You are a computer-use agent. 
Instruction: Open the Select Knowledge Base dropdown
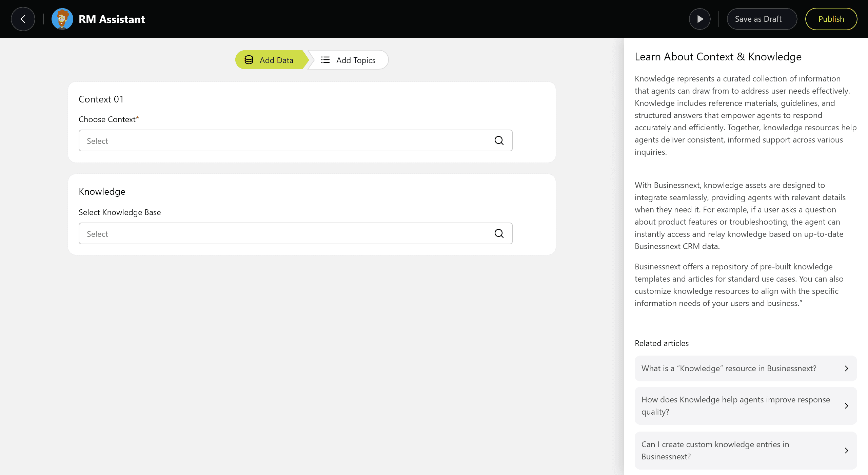click(285, 233)
